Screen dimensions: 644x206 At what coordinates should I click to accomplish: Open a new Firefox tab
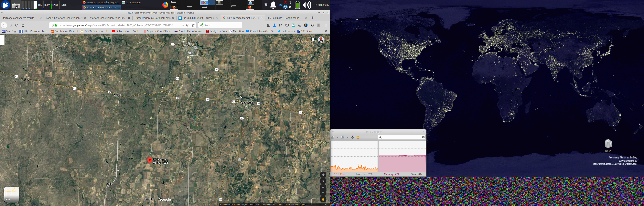(312, 18)
